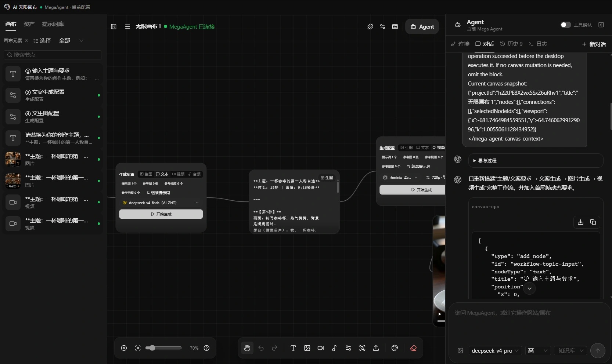Expand the 思考过程 section
The height and width of the screenshot is (364, 612).
click(536, 160)
